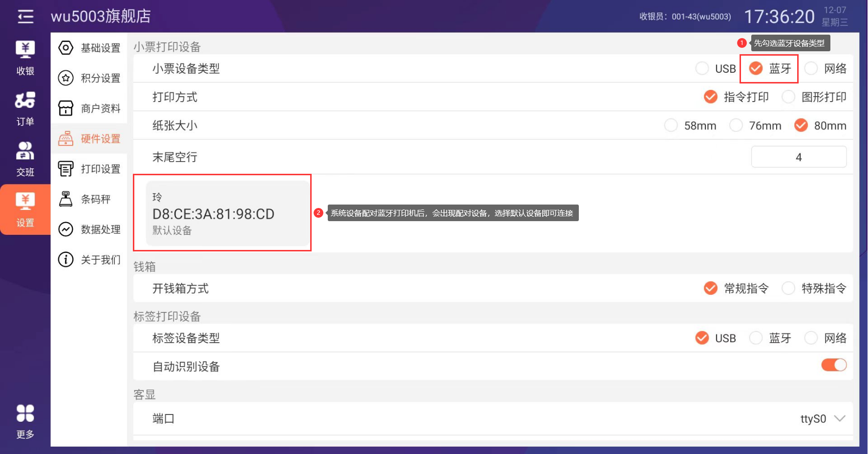The width and height of the screenshot is (868, 454).
Task: Click the clock showing 17:36:20
Action: click(779, 17)
